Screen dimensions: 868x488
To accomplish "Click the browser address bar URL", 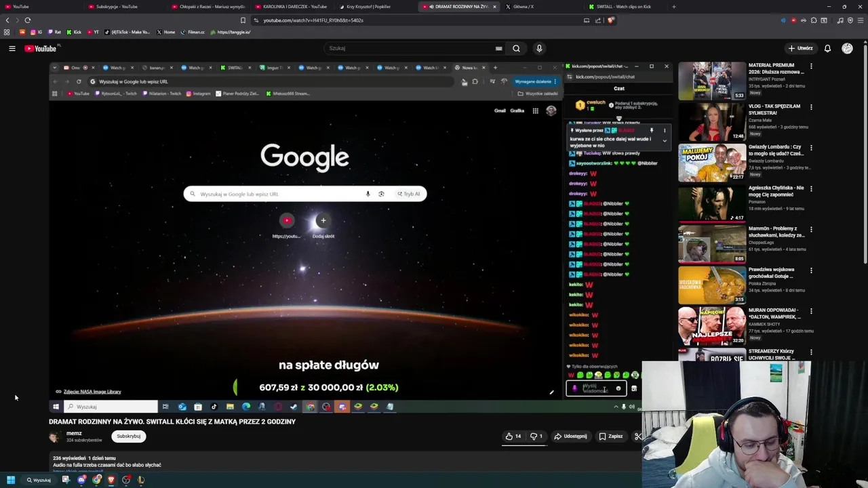I will (x=313, y=20).
